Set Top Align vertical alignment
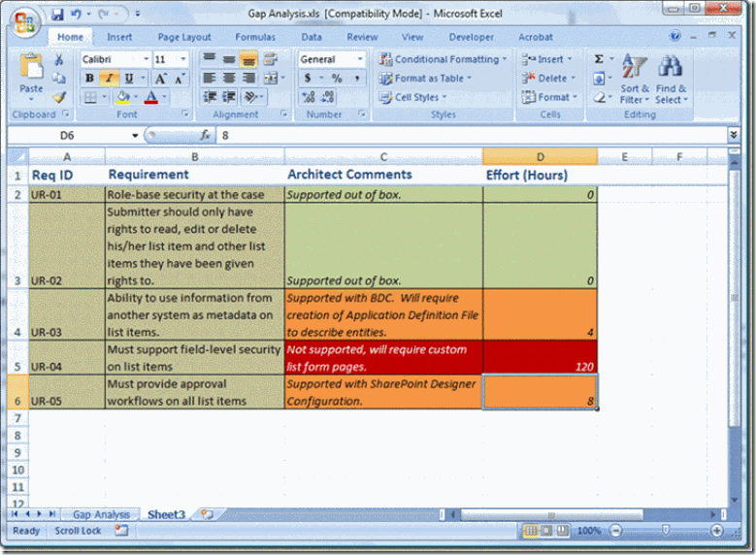This screenshot has height=555, width=756. coord(210,59)
